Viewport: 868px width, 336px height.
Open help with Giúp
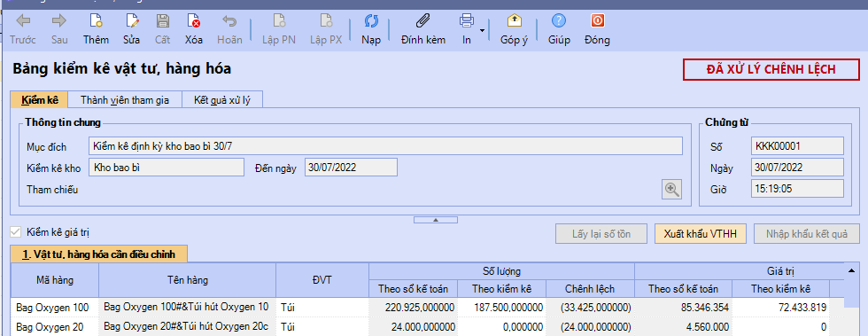[x=559, y=30]
